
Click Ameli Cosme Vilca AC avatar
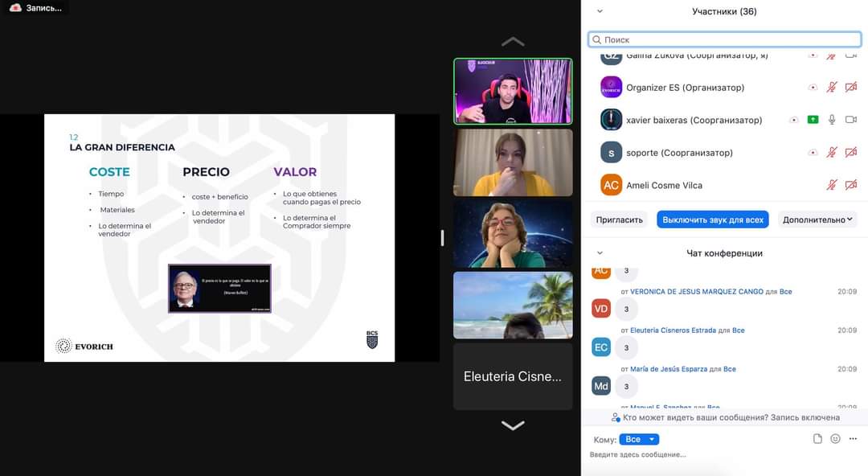point(611,185)
